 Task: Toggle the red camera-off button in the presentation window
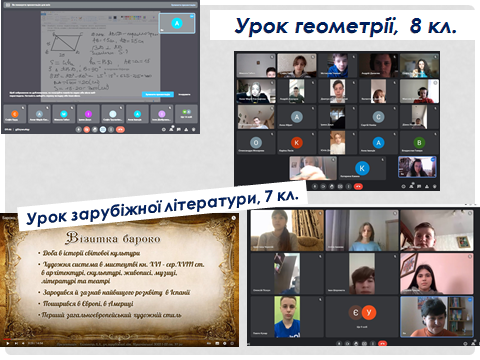pos(87,129)
